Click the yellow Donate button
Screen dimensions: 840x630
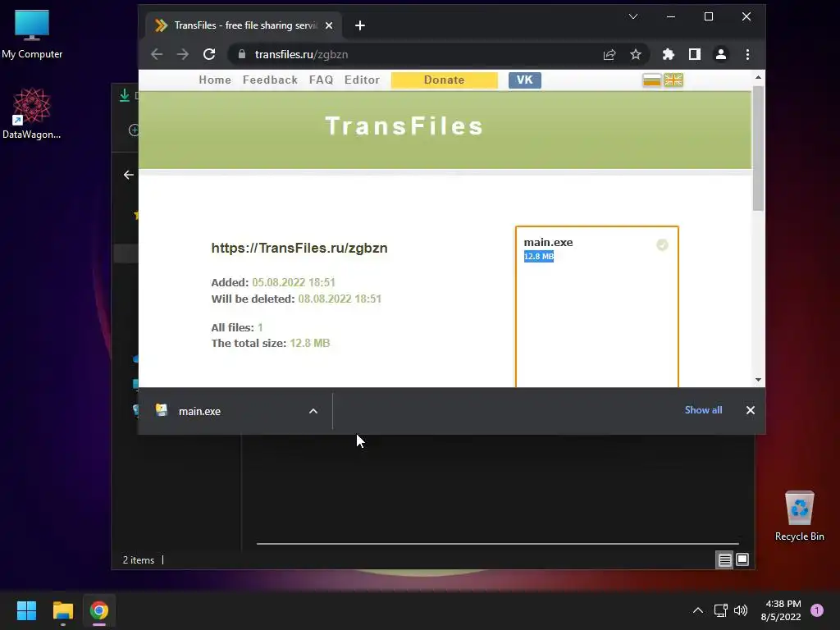point(444,80)
